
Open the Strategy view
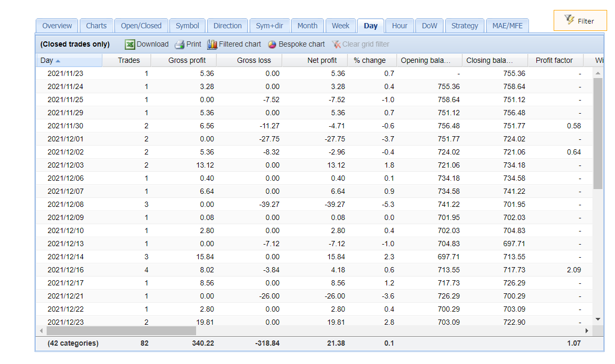click(x=465, y=25)
